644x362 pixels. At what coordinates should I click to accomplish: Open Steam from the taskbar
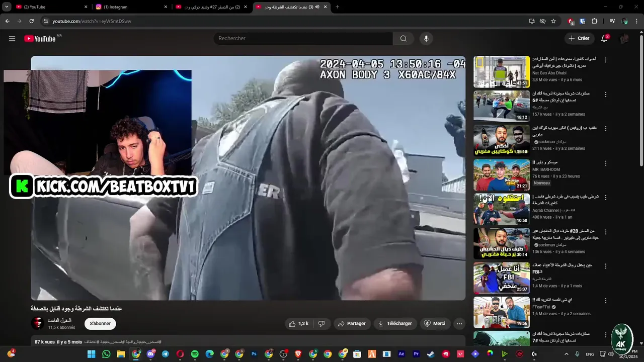coord(431,354)
